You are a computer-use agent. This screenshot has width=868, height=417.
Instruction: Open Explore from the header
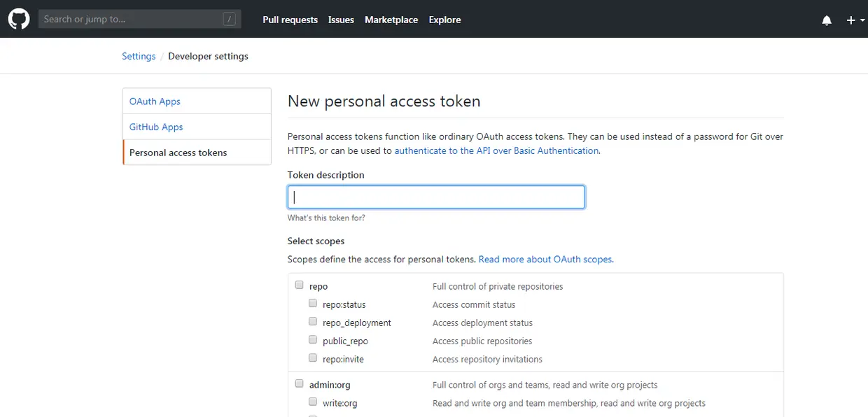tap(444, 20)
